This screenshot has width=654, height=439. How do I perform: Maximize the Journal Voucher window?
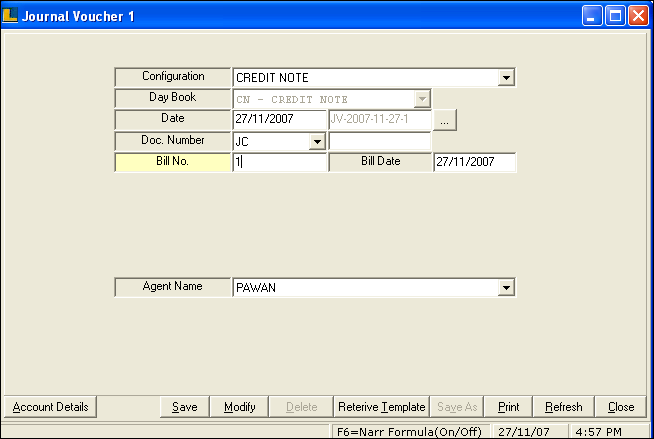coord(615,16)
